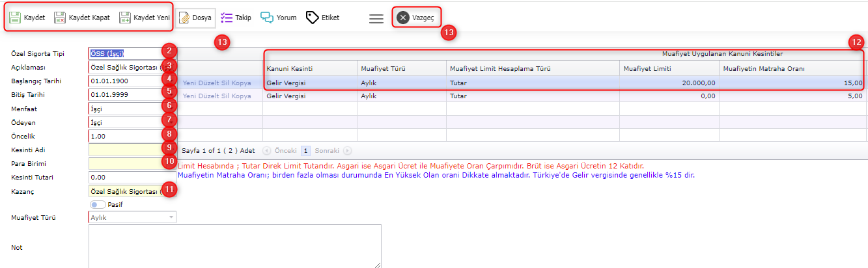Go to previous page arrow near Önceki
Screen dimensions: 868x268
(x=266, y=150)
